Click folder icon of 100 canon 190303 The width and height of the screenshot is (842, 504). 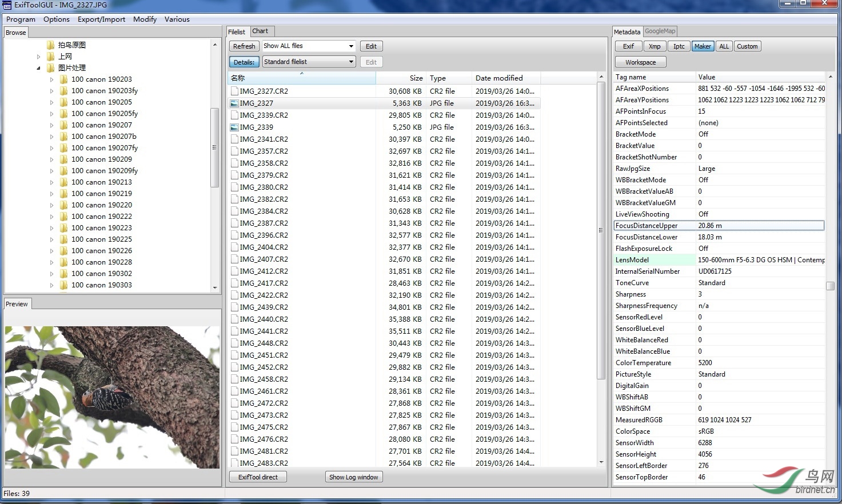(63, 285)
